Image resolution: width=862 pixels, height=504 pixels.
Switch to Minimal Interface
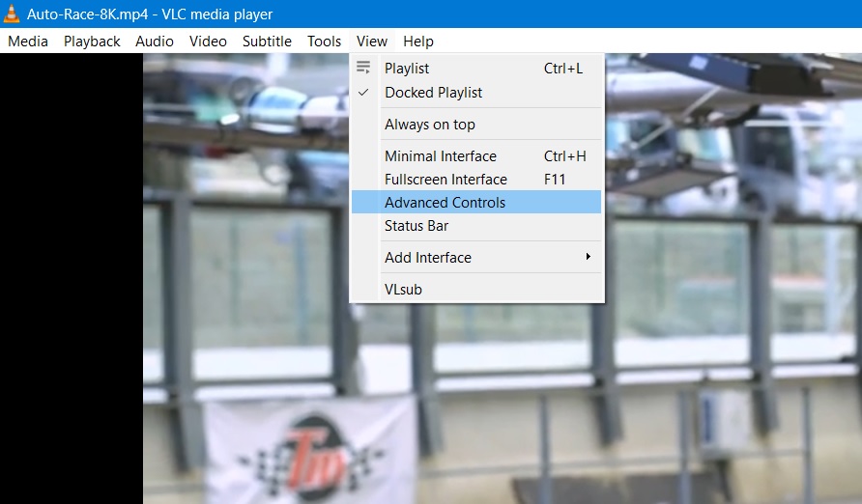(476, 155)
